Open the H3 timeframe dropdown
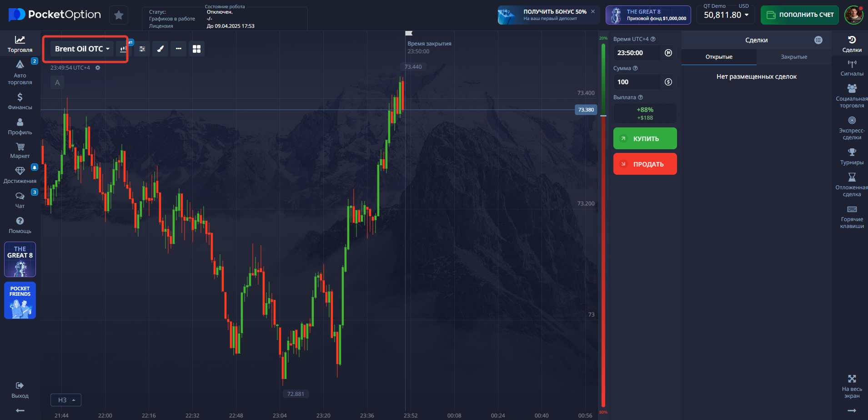Viewport: 868px width, 420px height. coord(66,400)
